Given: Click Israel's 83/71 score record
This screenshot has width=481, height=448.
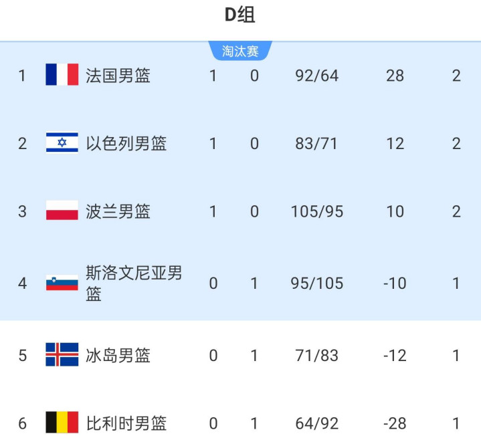Looking at the screenshot, I should pos(316,143).
